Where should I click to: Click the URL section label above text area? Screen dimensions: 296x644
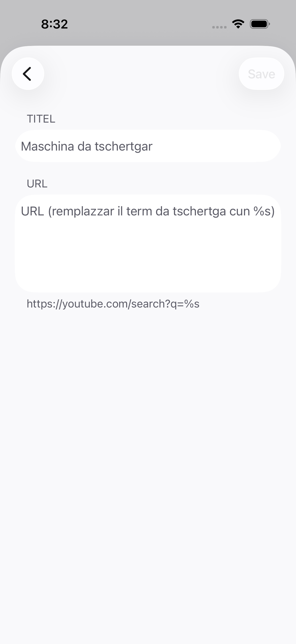[x=37, y=184]
